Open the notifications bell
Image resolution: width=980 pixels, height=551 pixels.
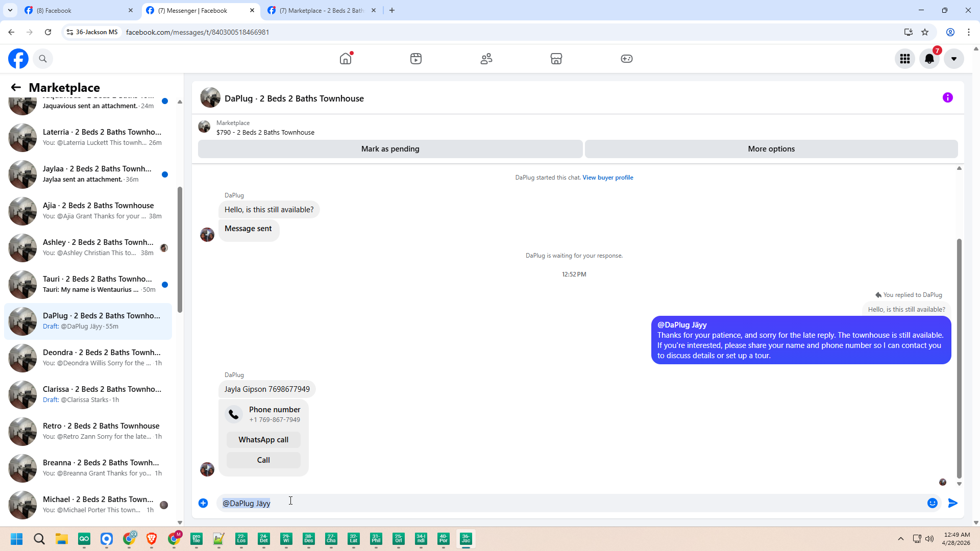coord(929,59)
